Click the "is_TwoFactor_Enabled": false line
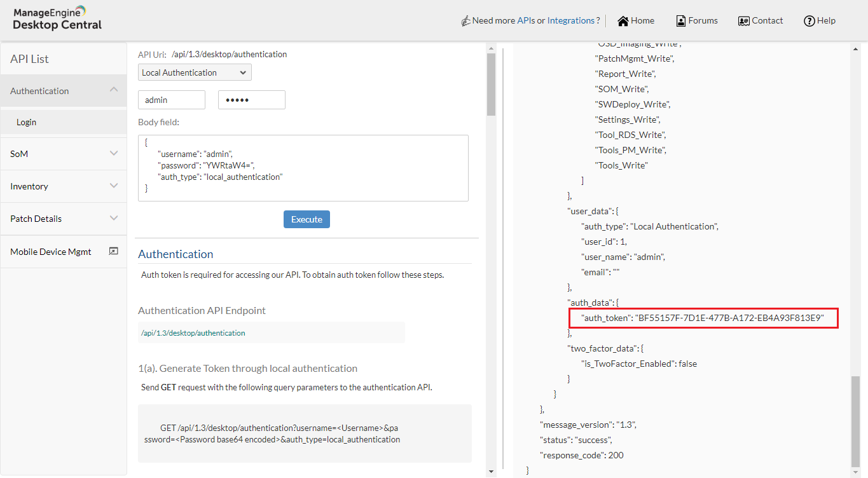Viewport: 868px width, 478px height. pyautogui.click(x=639, y=364)
